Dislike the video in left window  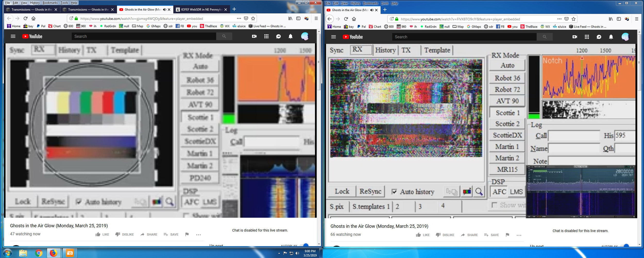pos(124,234)
